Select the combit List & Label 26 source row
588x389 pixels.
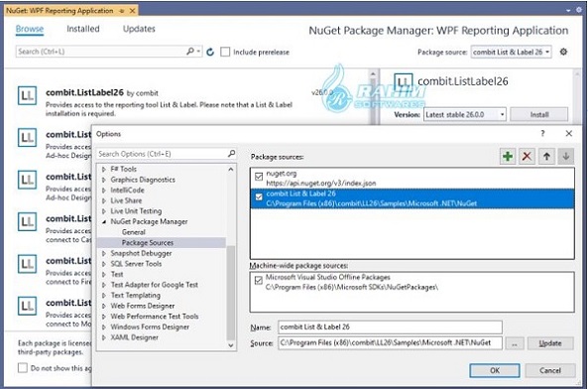[412, 198]
